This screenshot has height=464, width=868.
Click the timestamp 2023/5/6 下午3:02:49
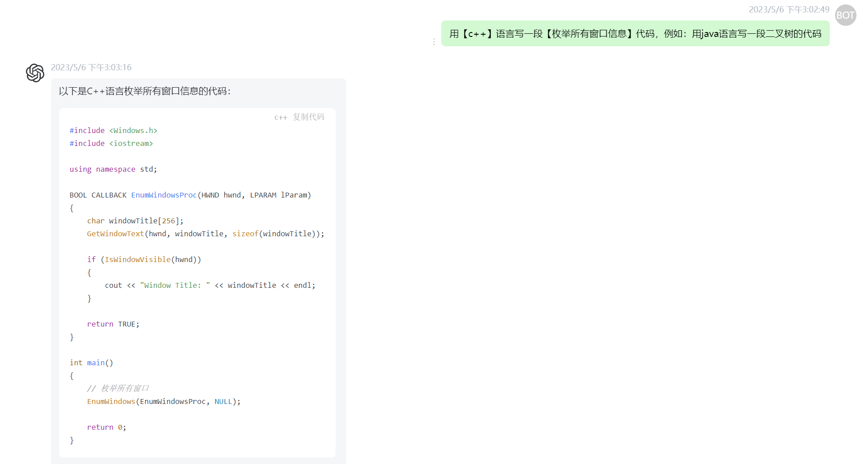[789, 9]
